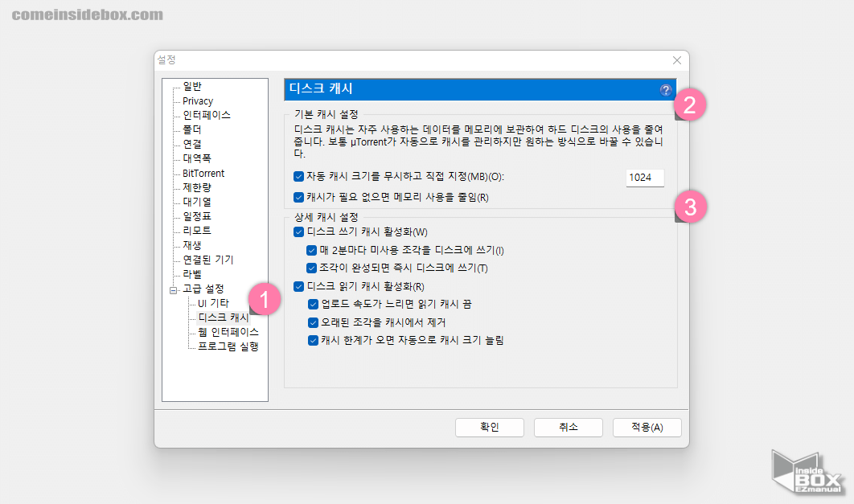Select 제한량 in the settings tree
The image size is (854, 504).
[x=197, y=187]
